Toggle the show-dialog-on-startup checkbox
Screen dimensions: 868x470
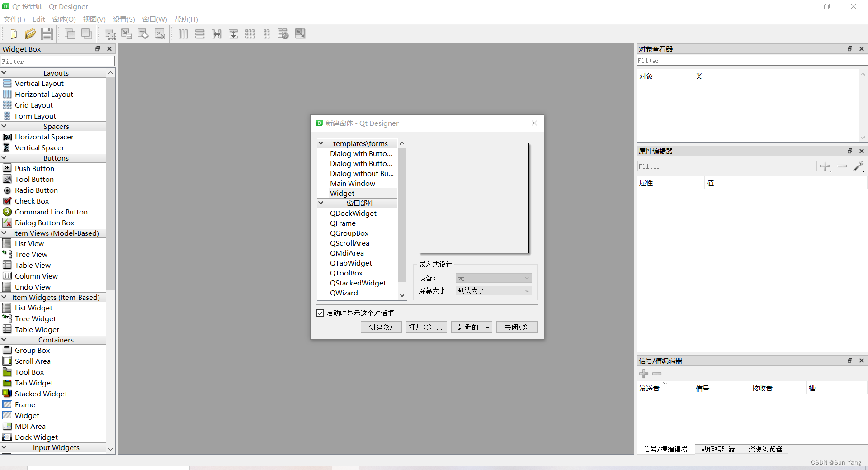[x=321, y=313]
